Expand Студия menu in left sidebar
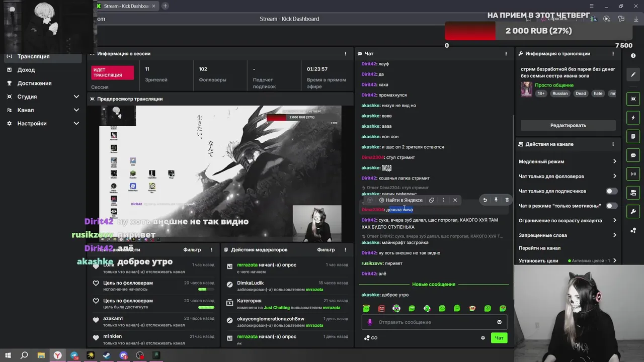The image size is (644, 362). click(x=76, y=97)
